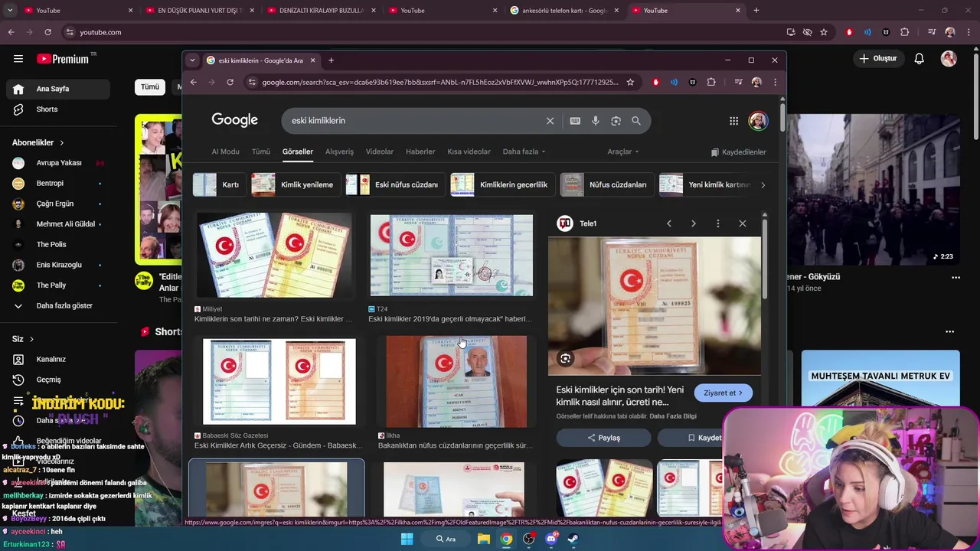The image size is (980, 551).
Task: Clear the Google search box text
Action: tap(550, 121)
